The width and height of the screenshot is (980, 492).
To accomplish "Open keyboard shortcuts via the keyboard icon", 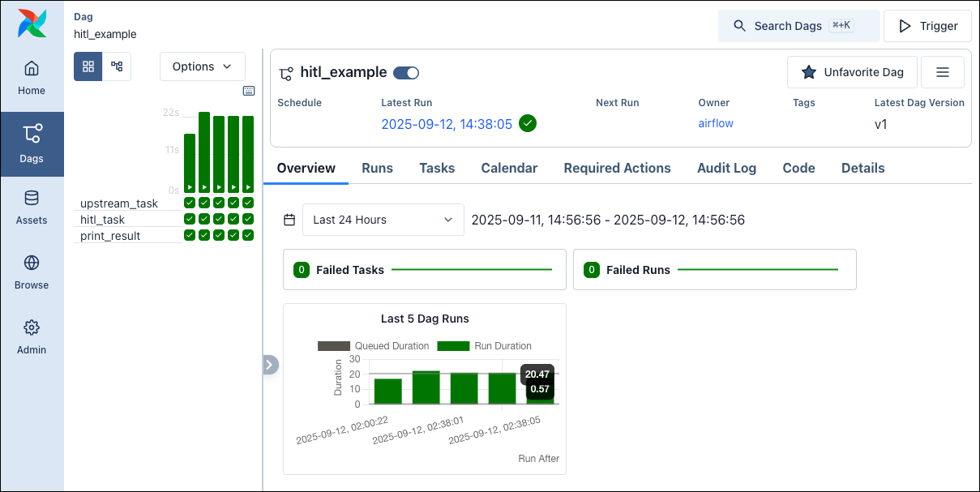I will point(249,90).
